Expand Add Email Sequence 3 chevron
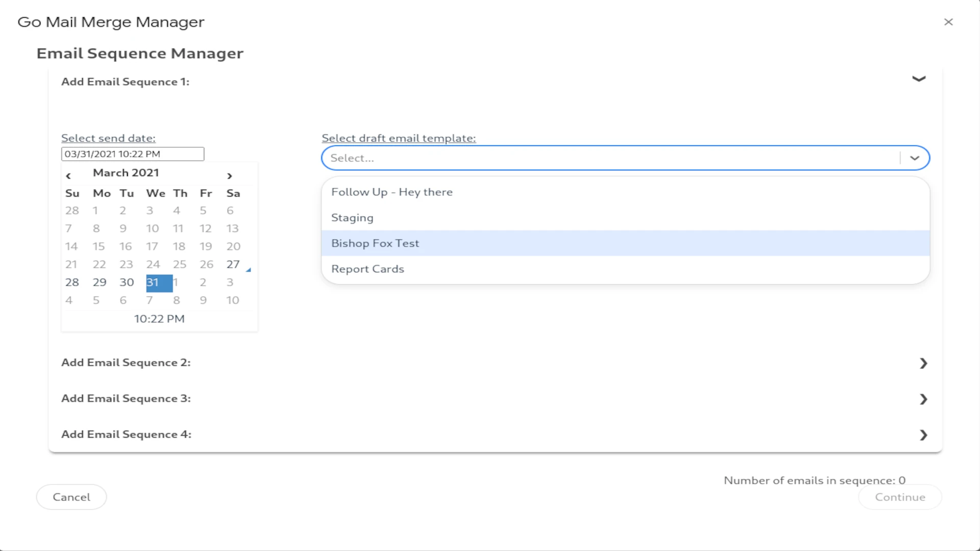Screen dimensions: 980x551 [x=923, y=399]
